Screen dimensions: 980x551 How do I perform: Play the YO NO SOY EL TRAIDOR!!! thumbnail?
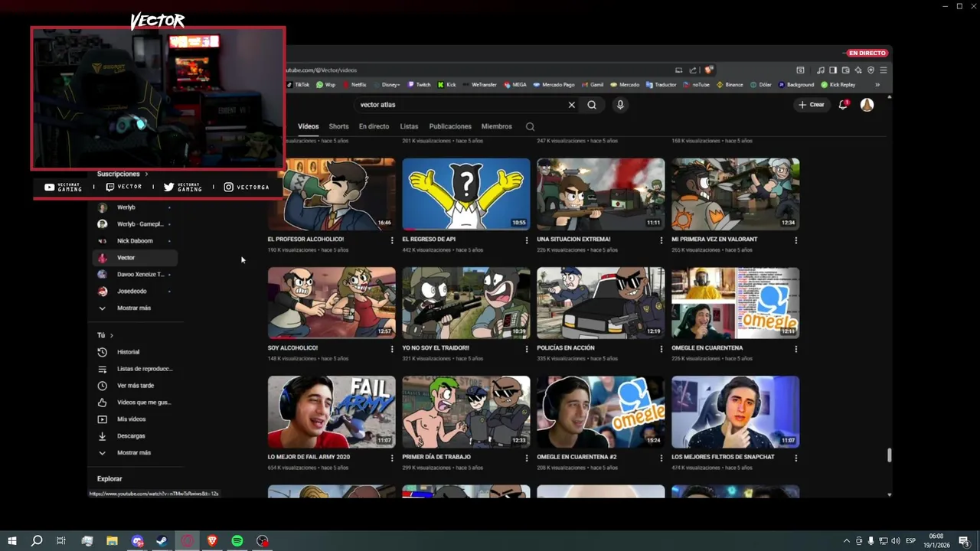[466, 303]
